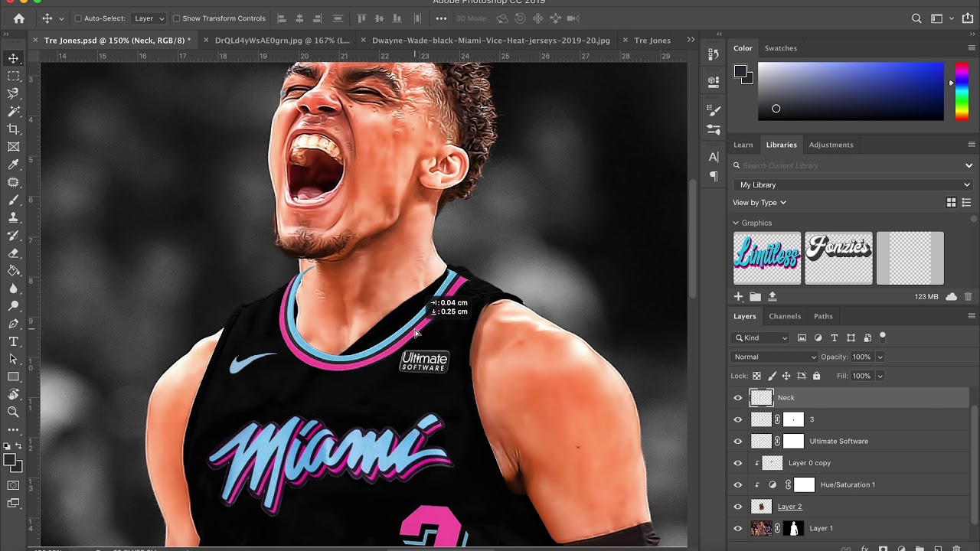Select the Magic Wand tool
Screen dimensions: 980x551
point(13,111)
